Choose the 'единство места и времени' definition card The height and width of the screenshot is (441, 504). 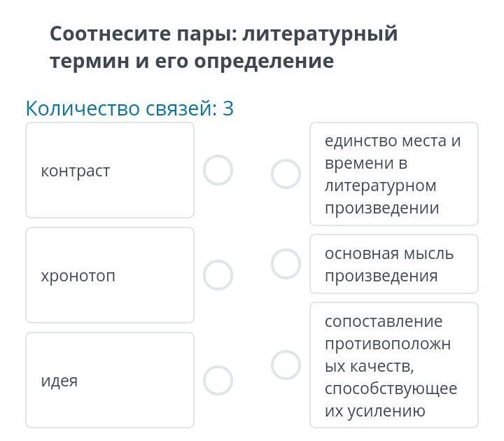(393, 174)
